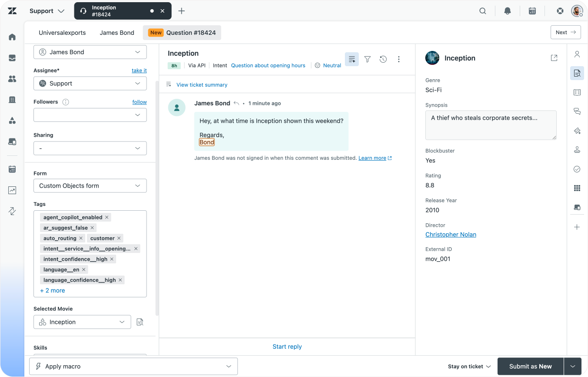Show ticket events history clock icon

click(x=383, y=59)
